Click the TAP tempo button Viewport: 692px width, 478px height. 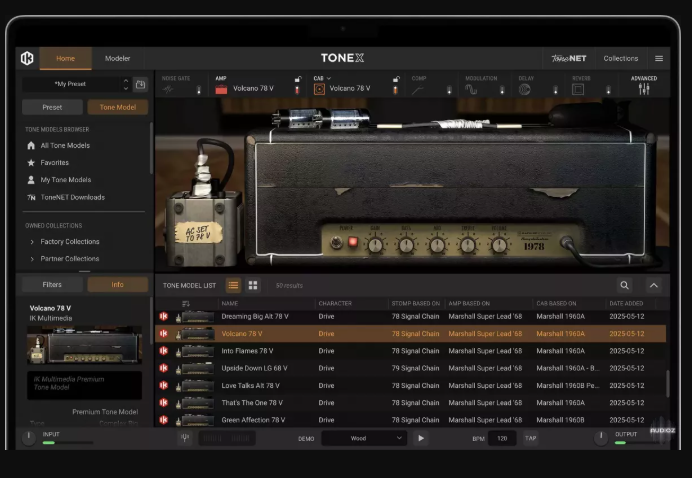530,438
